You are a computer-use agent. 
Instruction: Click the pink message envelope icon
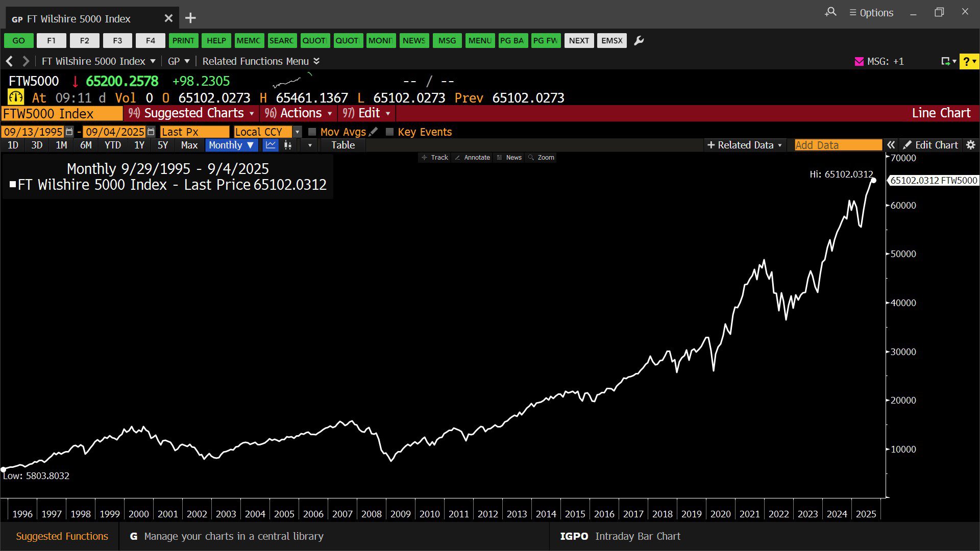(859, 61)
